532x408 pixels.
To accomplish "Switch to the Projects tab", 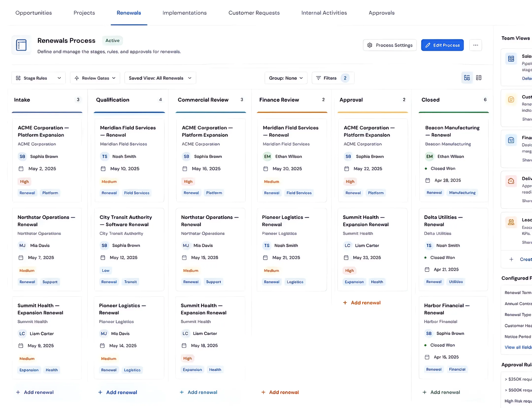I will click(x=84, y=13).
